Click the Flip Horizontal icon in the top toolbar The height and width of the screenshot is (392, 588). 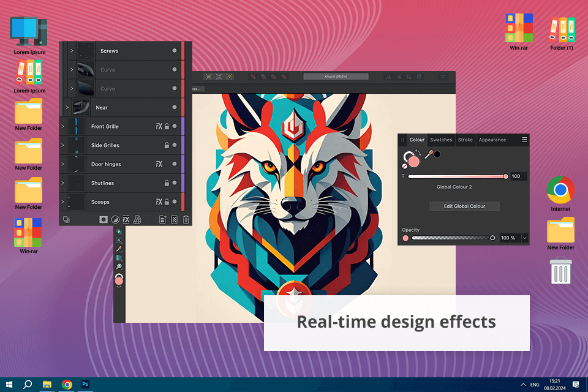click(x=388, y=77)
